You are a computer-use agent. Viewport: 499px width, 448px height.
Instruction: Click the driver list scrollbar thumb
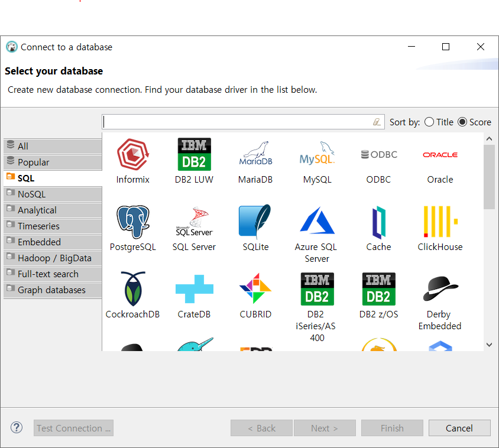coord(489,177)
